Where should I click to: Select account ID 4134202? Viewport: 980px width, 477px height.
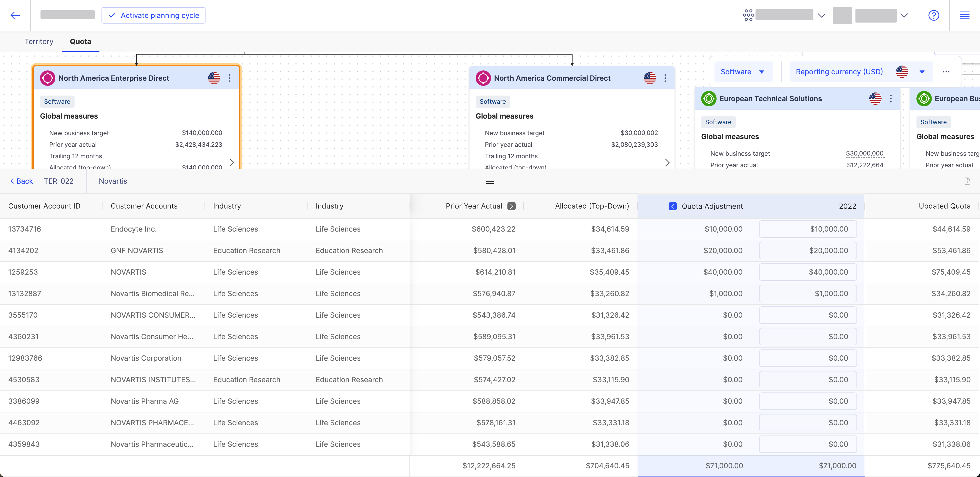[23, 251]
